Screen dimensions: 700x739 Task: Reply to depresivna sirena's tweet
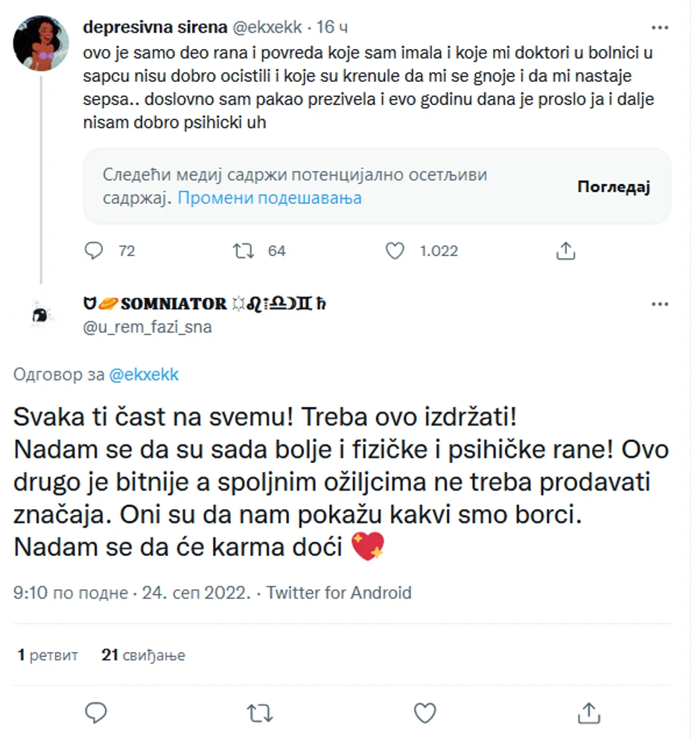click(x=94, y=251)
